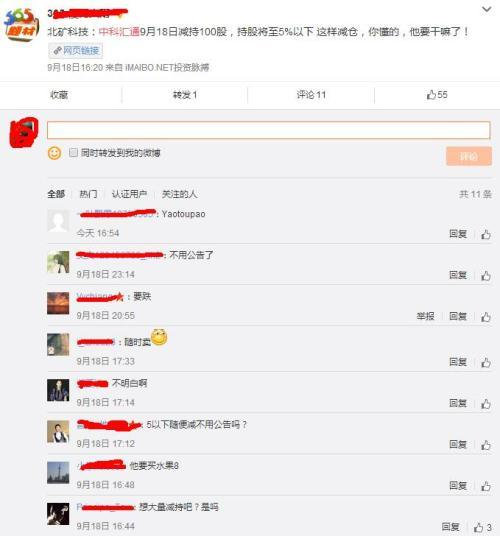The height and width of the screenshot is (536, 500).
Task: Click the 转发 1 repost button
Action: 185,95
